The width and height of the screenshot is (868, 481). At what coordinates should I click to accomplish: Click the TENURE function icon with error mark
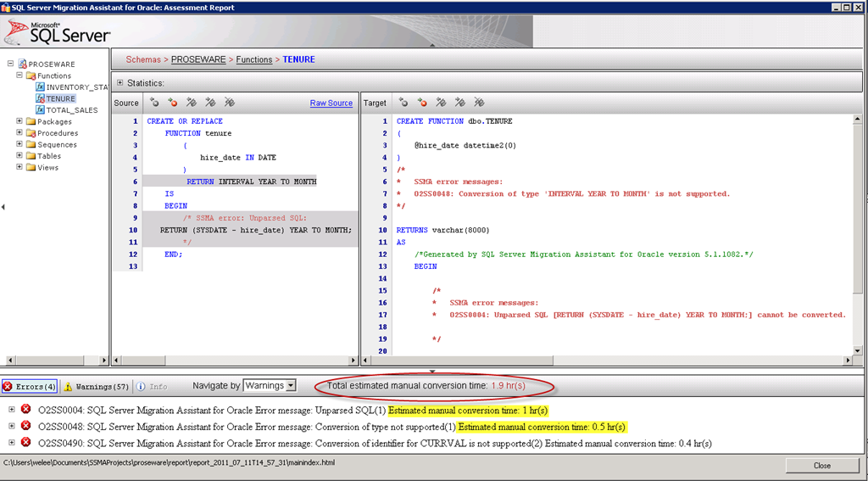click(41, 98)
